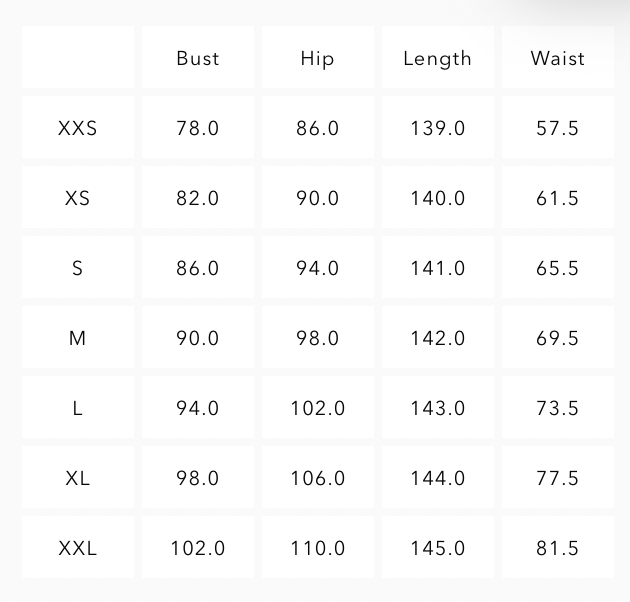Click the Length column header

coord(437,58)
